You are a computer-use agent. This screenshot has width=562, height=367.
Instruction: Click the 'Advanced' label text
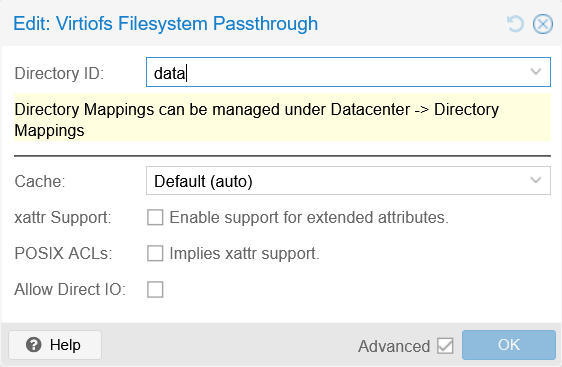(x=394, y=346)
